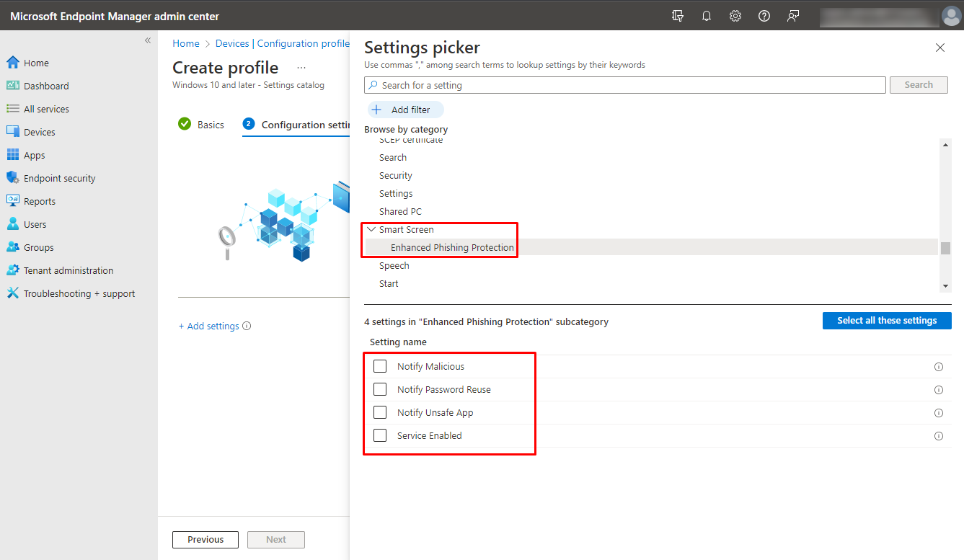The width and height of the screenshot is (964, 560).
Task: Enable the Notify Password Reuse checkbox
Action: point(380,390)
